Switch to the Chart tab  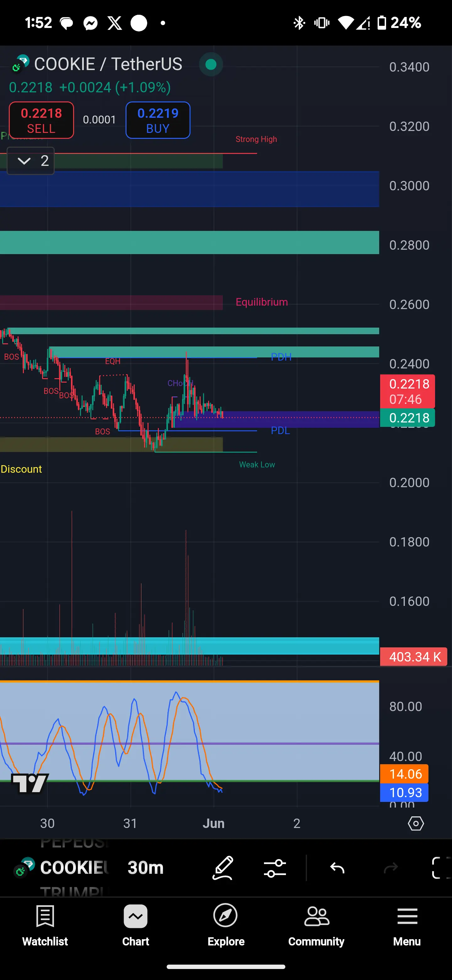[x=136, y=926]
